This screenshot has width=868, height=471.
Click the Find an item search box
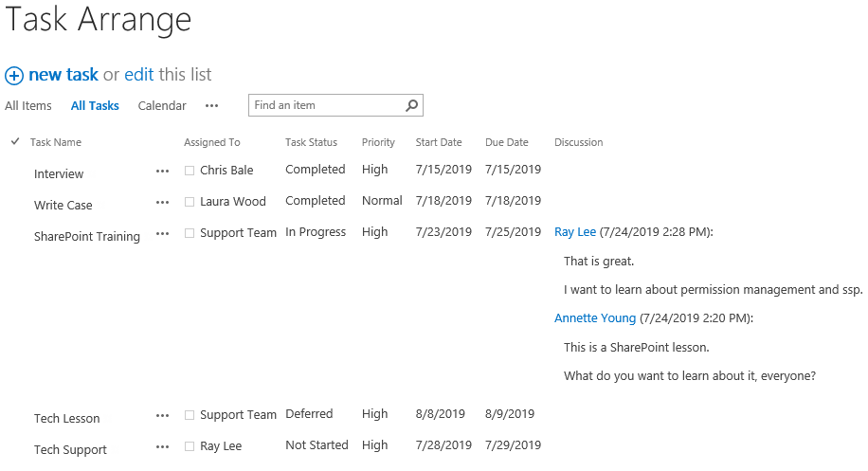327,106
